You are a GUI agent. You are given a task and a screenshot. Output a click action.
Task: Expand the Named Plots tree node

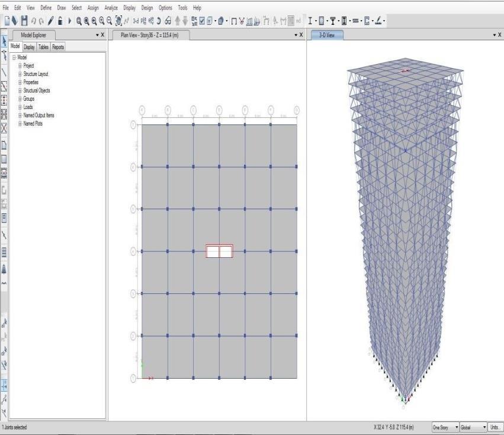20,123
